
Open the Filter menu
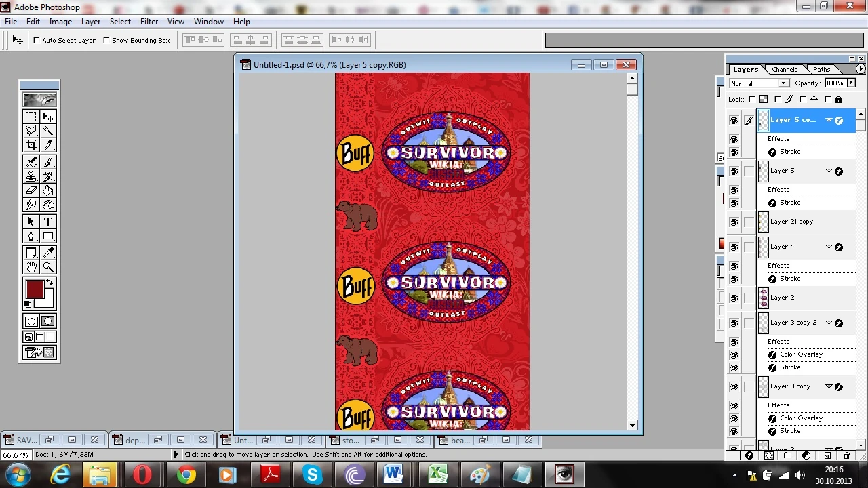149,22
